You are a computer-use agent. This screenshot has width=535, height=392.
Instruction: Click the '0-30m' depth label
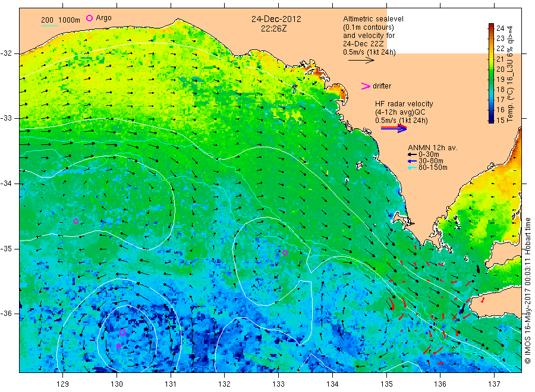pyautogui.click(x=429, y=154)
